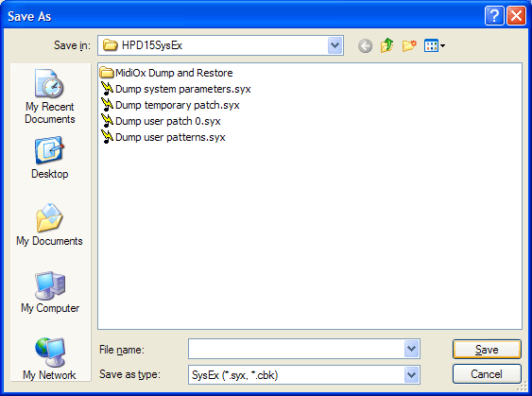Select Dump temporary patch.syx file

[170, 105]
